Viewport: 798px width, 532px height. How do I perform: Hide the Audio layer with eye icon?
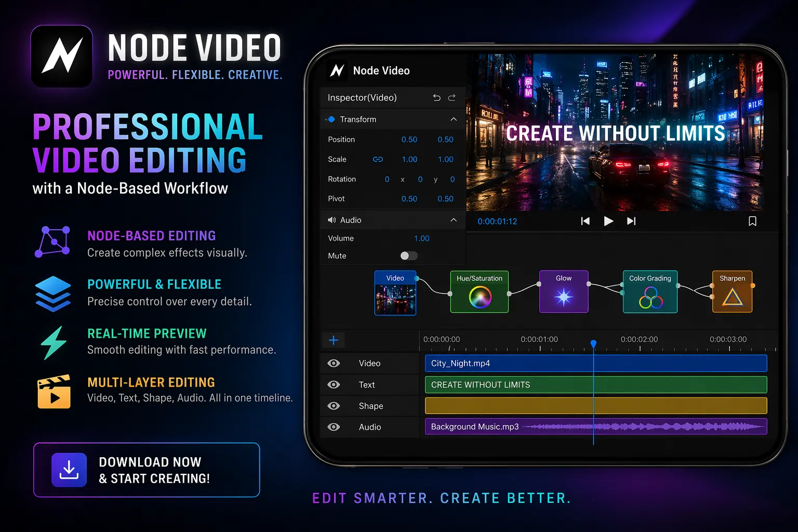(334, 427)
